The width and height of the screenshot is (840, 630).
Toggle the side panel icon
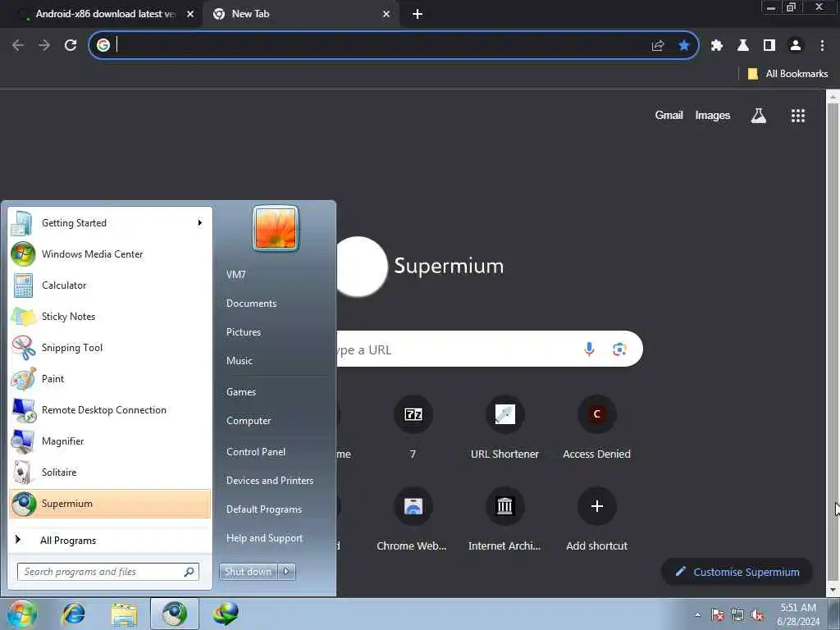769,46
